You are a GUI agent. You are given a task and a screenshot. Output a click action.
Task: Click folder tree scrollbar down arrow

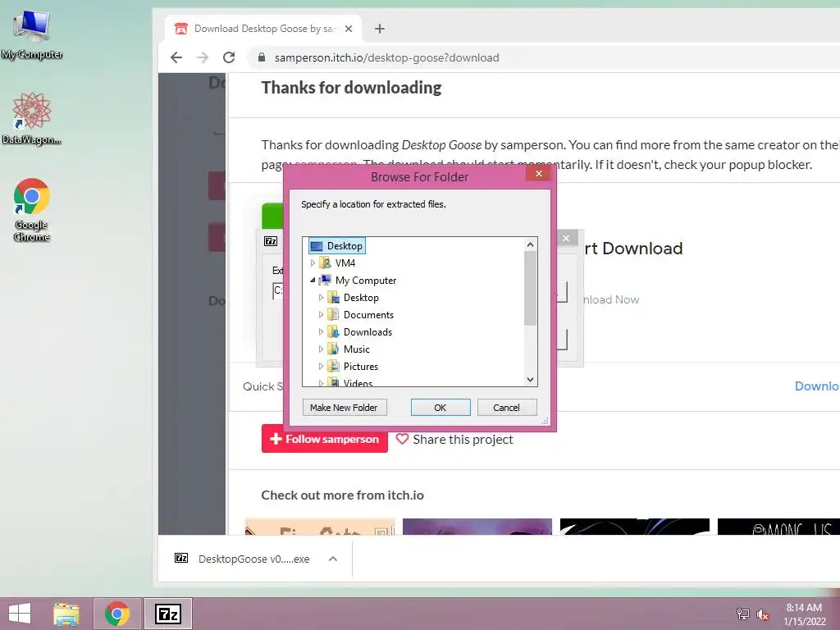click(530, 379)
